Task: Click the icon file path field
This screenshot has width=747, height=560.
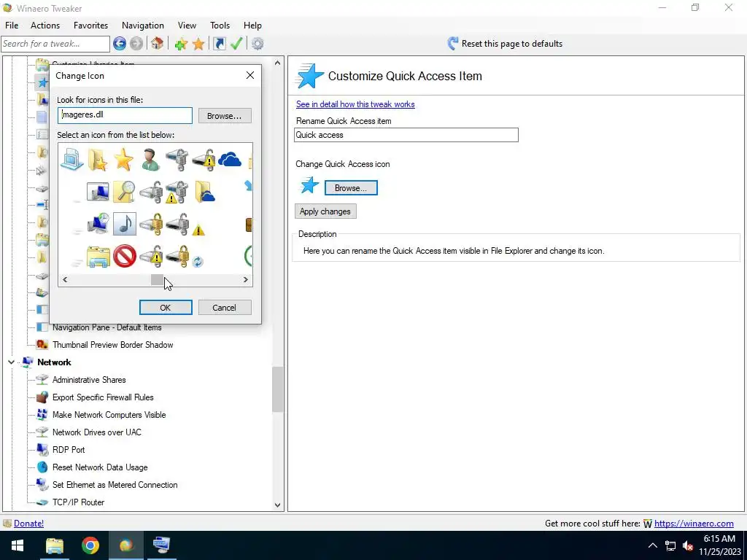Action: click(125, 115)
